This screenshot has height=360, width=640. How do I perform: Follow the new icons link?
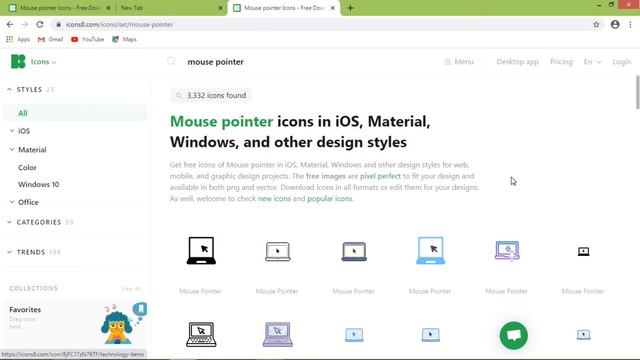pos(274,198)
